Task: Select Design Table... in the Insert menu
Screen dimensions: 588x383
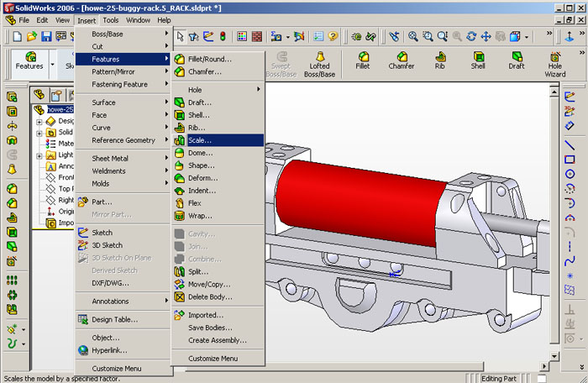Action: (114, 319)
